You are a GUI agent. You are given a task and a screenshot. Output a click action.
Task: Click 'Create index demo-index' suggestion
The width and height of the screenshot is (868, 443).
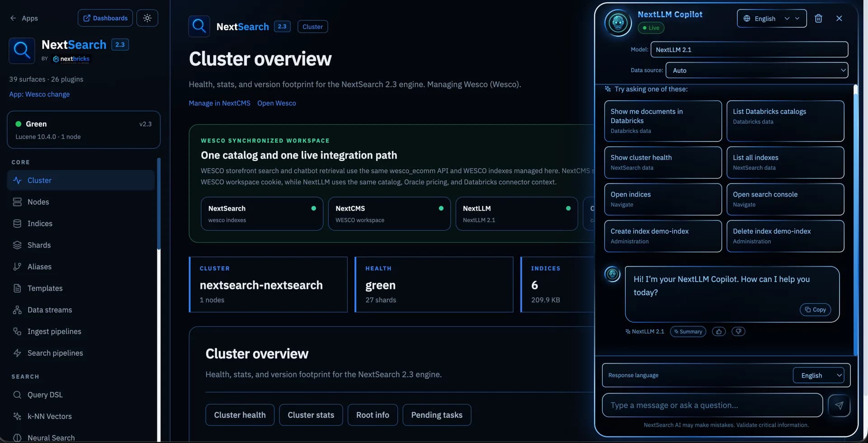tap(663, 236)
